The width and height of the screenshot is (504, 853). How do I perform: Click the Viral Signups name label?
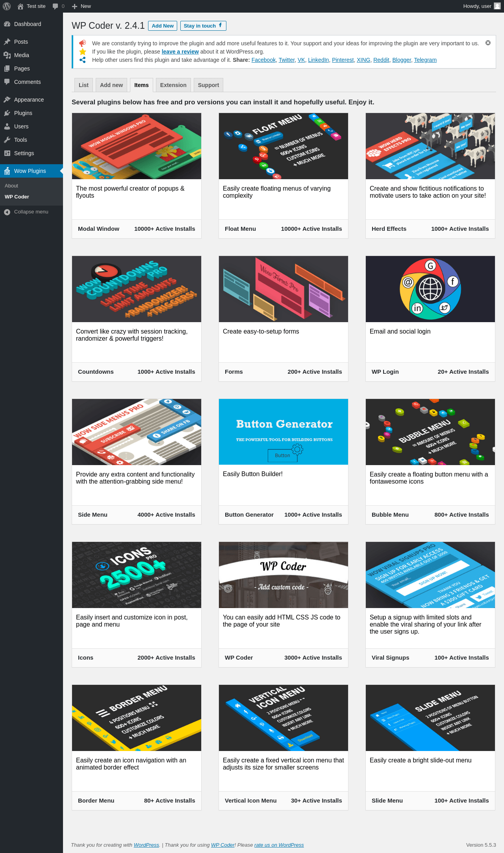(391, 658)
